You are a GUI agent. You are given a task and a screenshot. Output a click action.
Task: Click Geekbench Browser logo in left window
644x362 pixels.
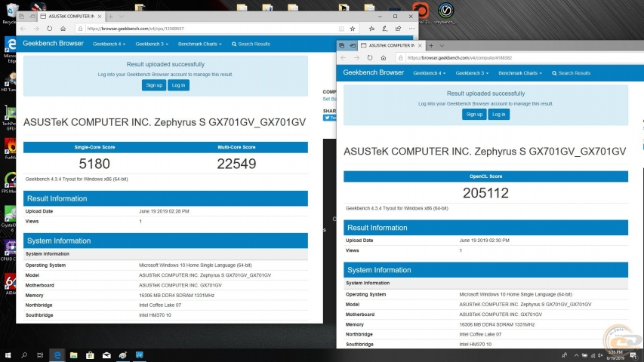click(53, 44)
